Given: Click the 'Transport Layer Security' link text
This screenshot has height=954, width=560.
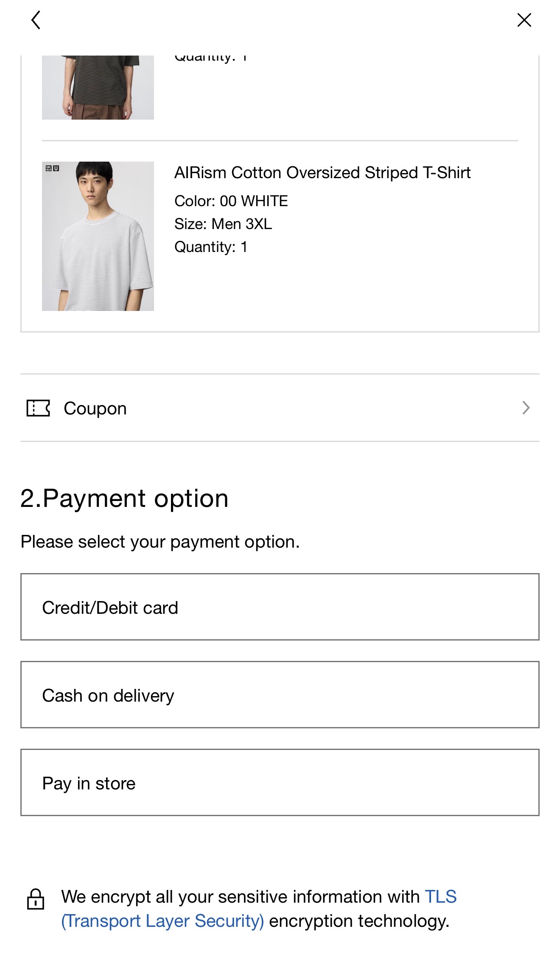Looking at the screenshot, I should pos(163,921).
